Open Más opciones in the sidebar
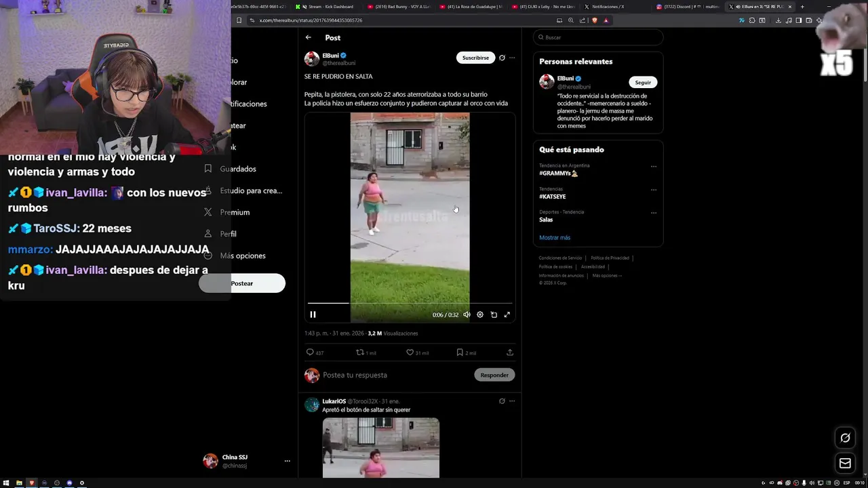 (x=235, y=256)
